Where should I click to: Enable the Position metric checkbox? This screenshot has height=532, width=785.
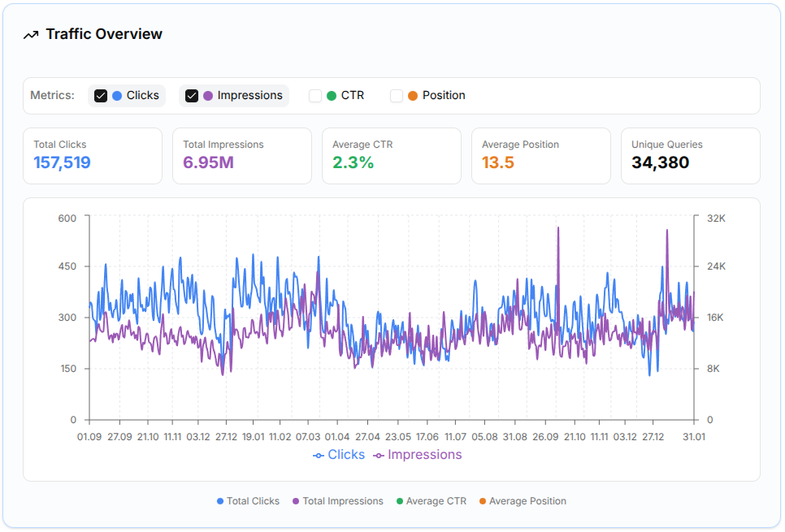(396, 95)
